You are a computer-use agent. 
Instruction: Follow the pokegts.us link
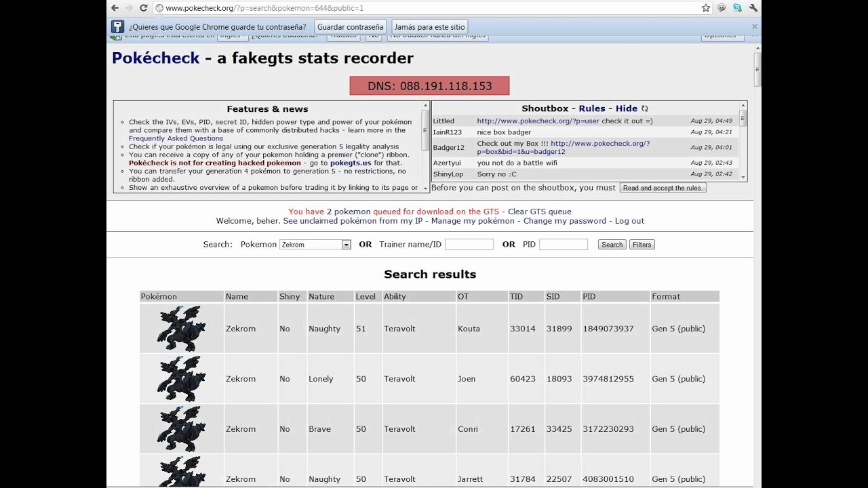(x=351, y=163)
